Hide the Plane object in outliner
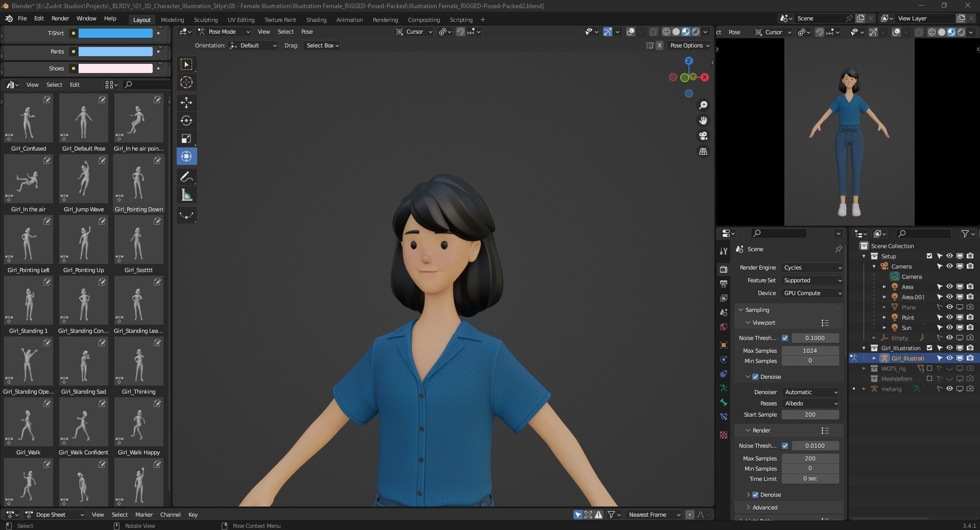Viewport: 980px width, 530px height. coord(949,307)
